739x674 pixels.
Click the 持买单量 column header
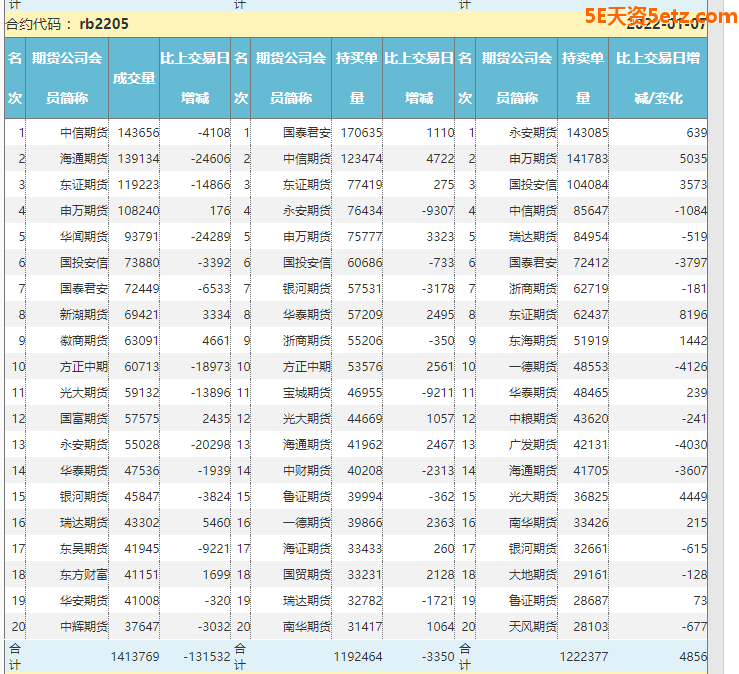tap(357, 78)
